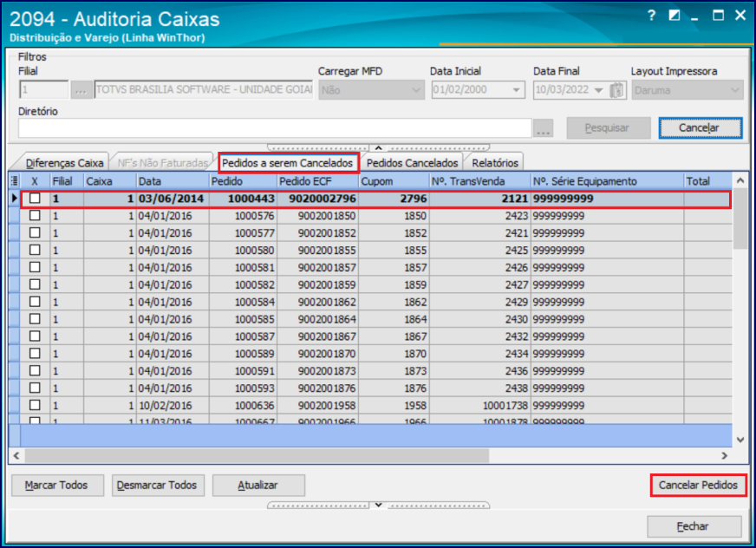Check the box for pedido 1000582
The width and height of the screenshot is (756, 548).
35,284
